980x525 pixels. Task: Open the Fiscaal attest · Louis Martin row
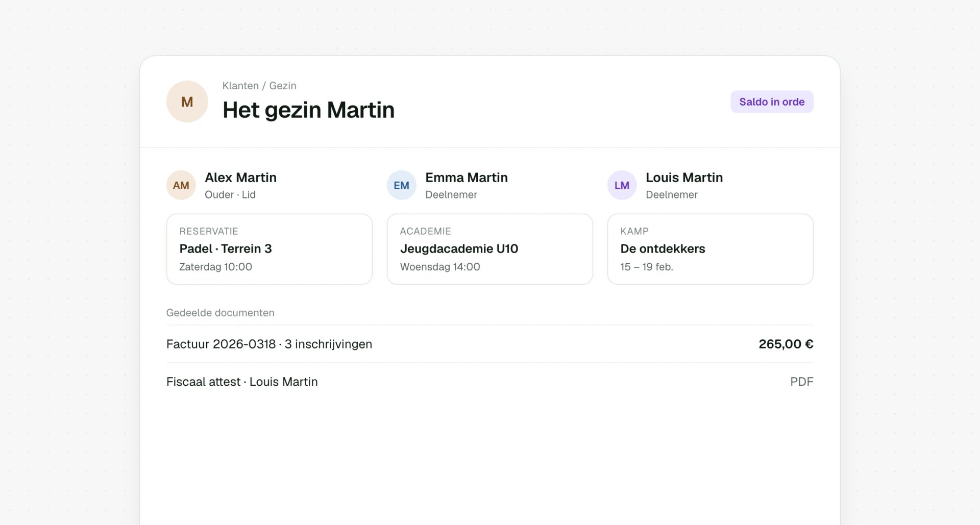tap(490, 382)
